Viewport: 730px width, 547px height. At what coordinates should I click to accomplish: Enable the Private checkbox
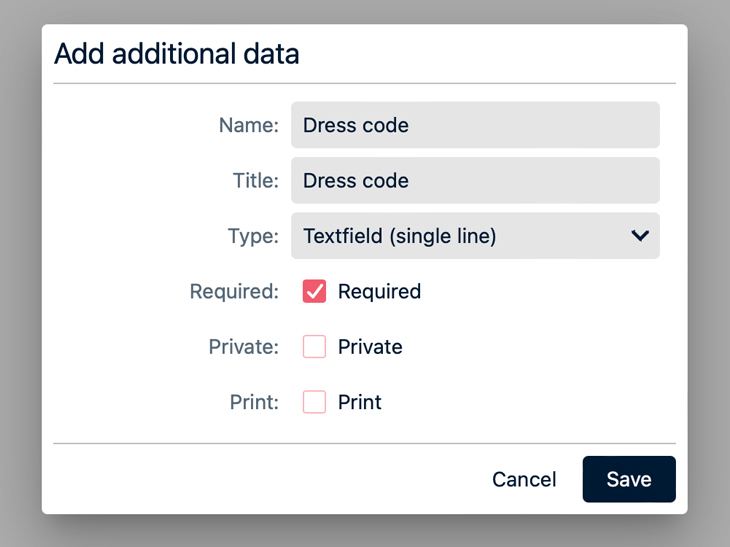(x=315, y=347)
